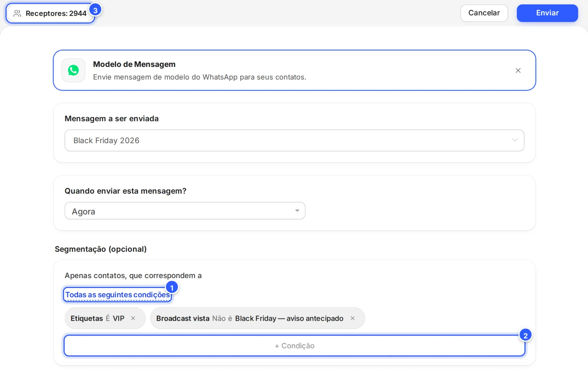This screenshot has height=373, width=588.
Task: Expand the Agora send-time dropdown
Action: (x=185, y=211)
